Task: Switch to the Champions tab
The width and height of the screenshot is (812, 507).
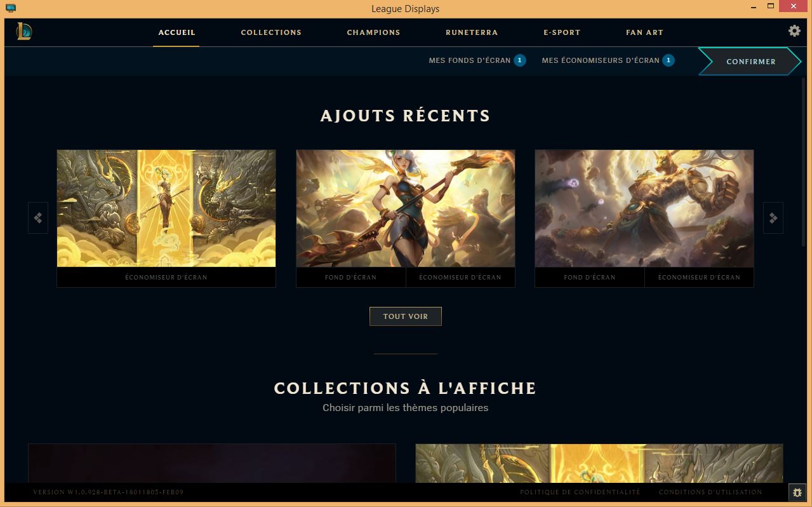Action: coord(373,32)
